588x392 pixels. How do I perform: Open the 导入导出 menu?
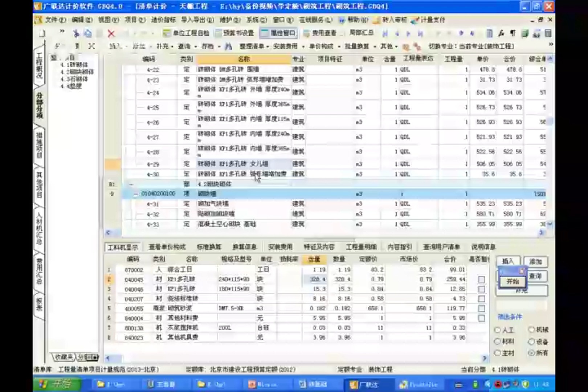(197, 20)
